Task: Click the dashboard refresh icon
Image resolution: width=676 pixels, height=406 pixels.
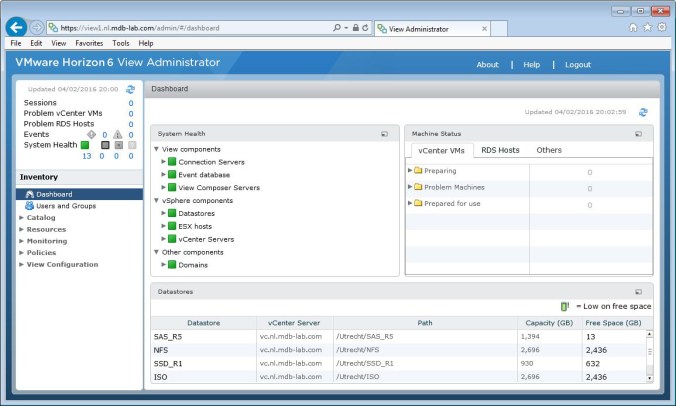Action: (643, 112)
